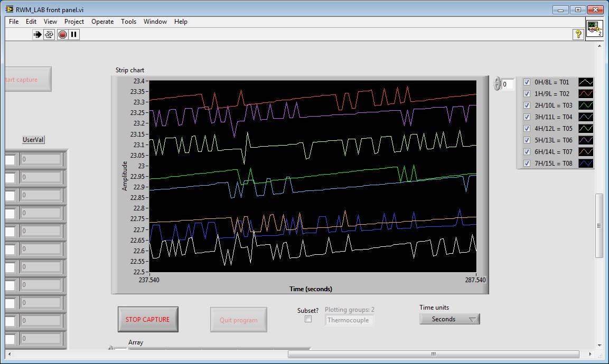Image resolution: width=609 pixels, height=364 pixels.
Task: Click the T08 blue plot line icon
Action: 586,164
